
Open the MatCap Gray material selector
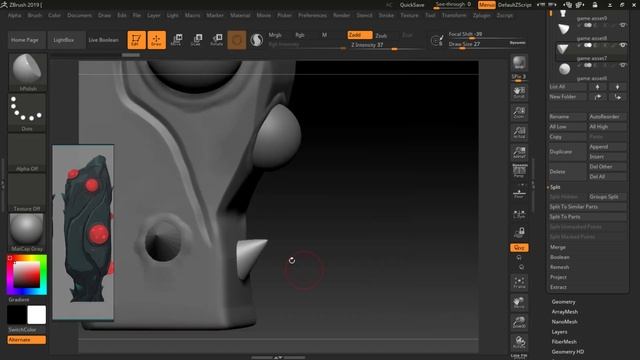point(27,232)
